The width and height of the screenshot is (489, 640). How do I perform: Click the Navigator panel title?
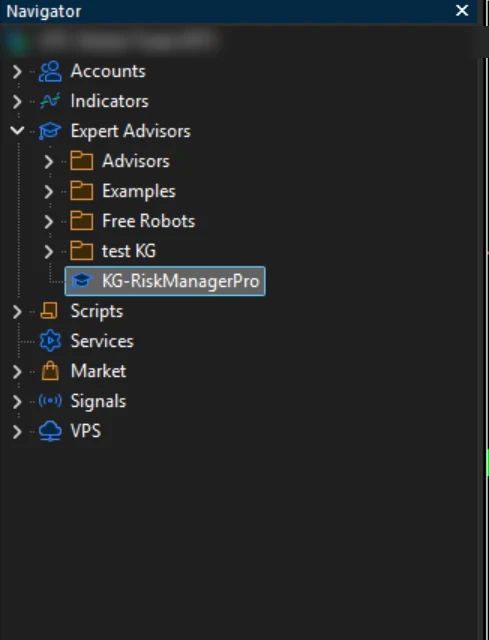44,11
